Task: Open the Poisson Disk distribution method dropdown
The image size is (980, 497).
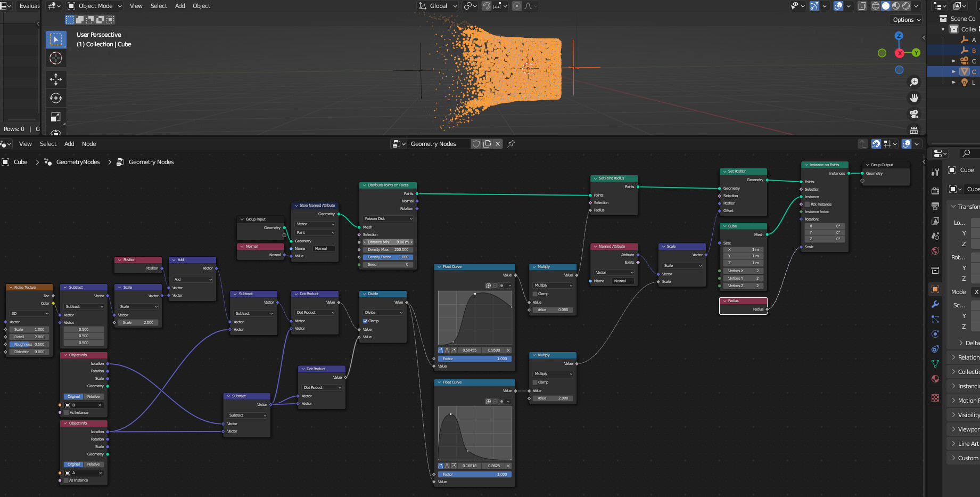Action: pos(388,218)
